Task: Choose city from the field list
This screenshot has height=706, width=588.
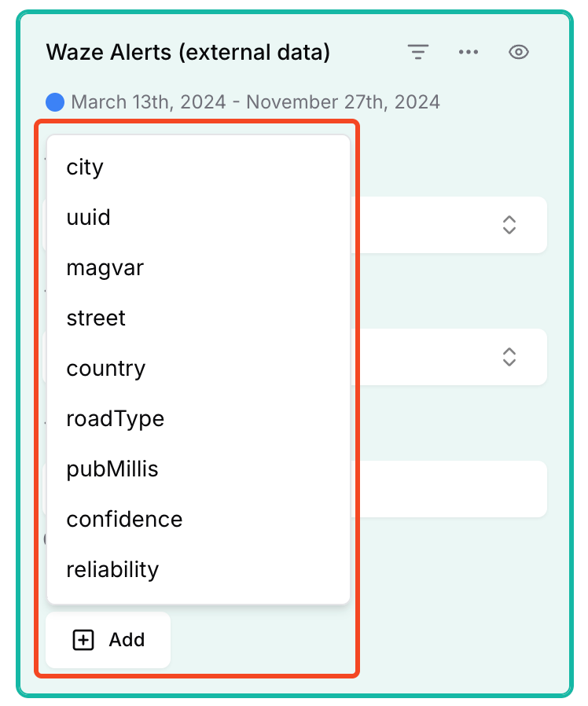Action: pyautogui.click(x=198, y=167)
